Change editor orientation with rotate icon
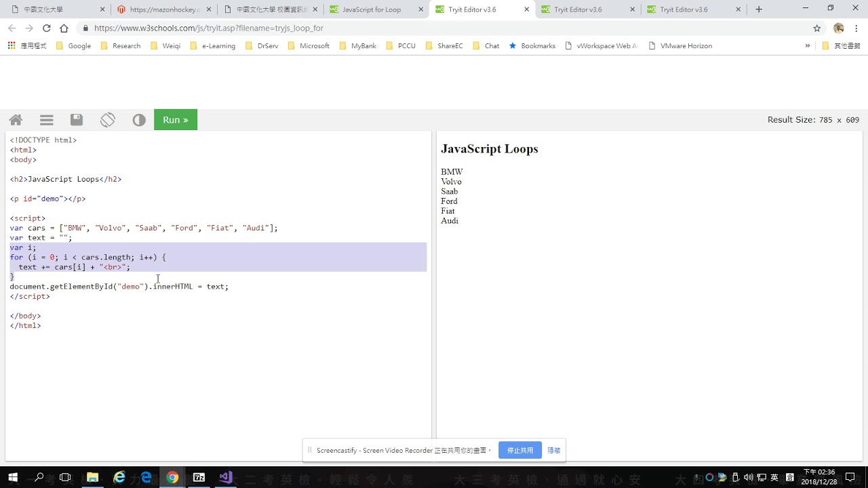868x488 pixels. coord(108,120)
